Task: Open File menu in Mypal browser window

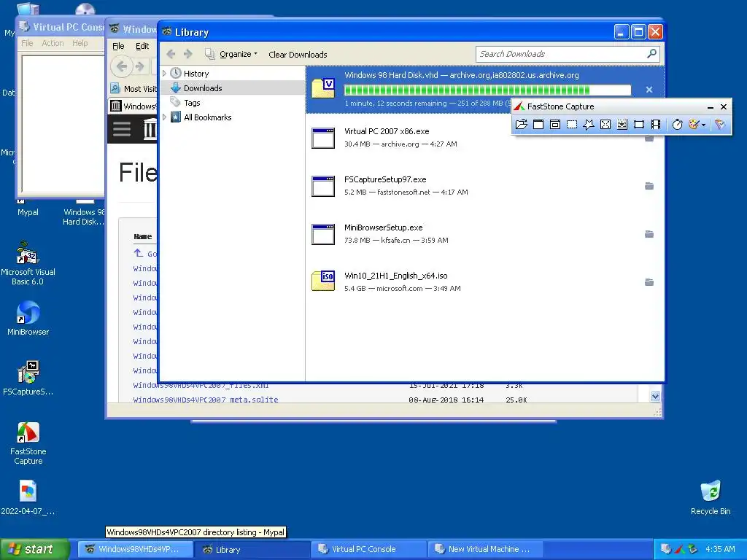Action: click(118, 46)
